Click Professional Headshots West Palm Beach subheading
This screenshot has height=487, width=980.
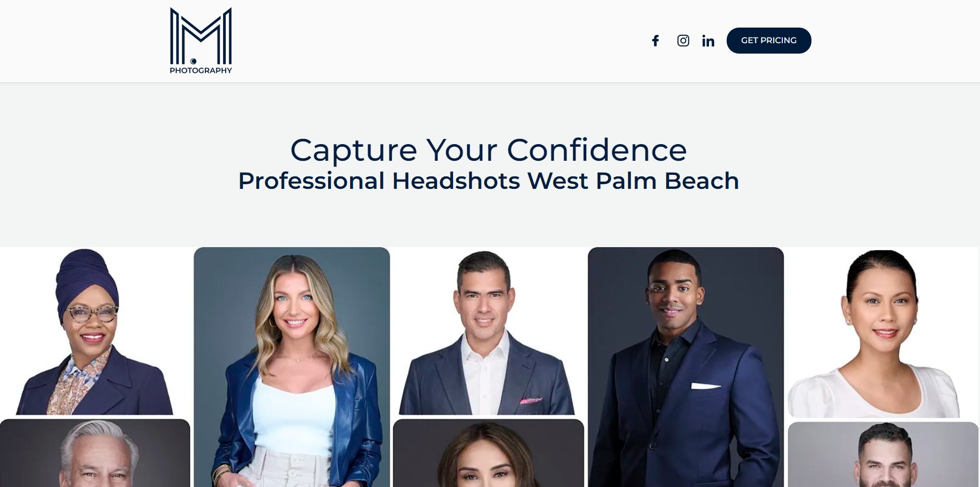click(488, 181)
